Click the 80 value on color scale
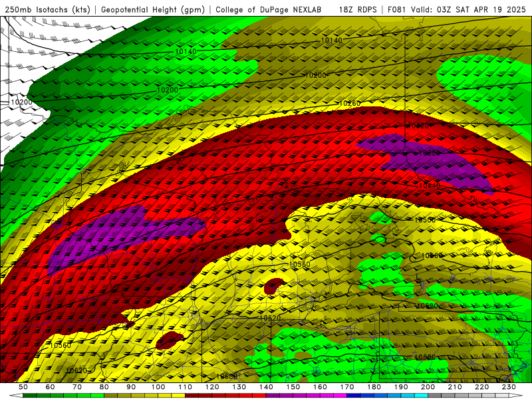 [x=104, y=387]
